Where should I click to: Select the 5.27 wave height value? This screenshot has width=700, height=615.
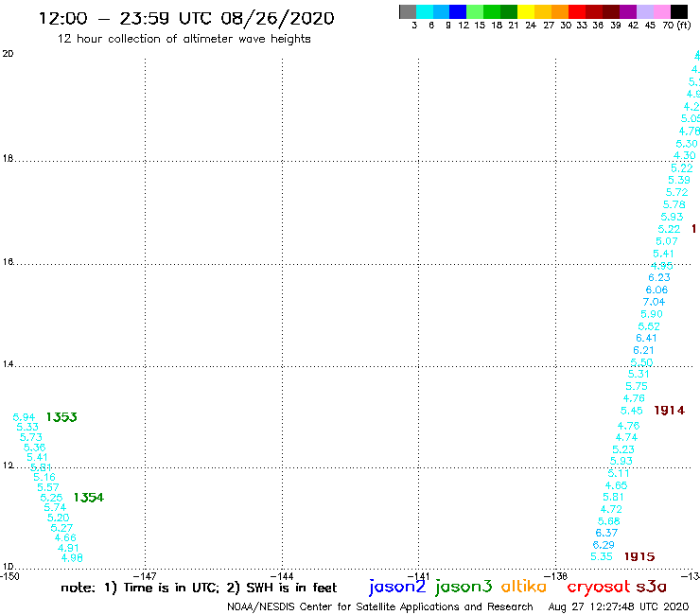61,528
